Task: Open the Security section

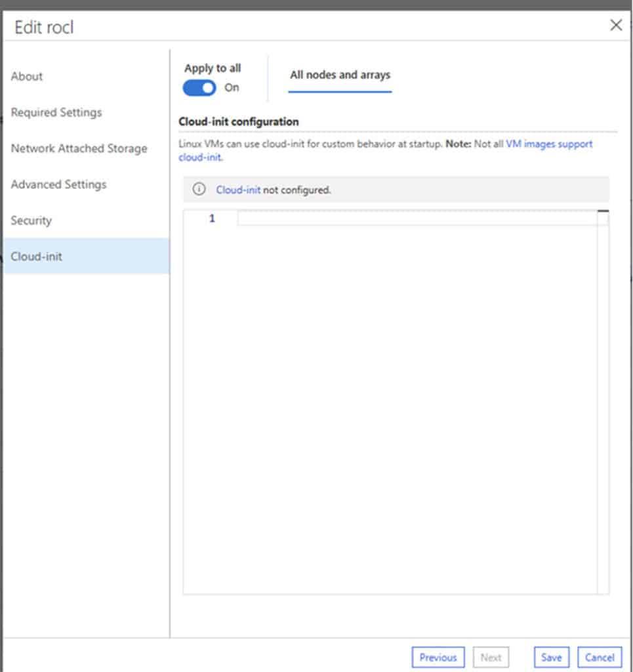Action: click(x=31, y=220)
